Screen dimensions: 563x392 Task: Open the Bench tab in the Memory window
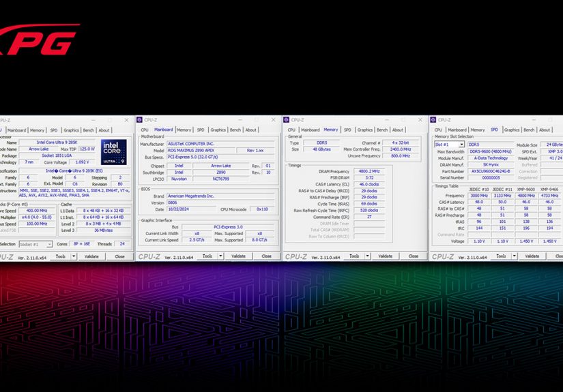coord(382,130)
